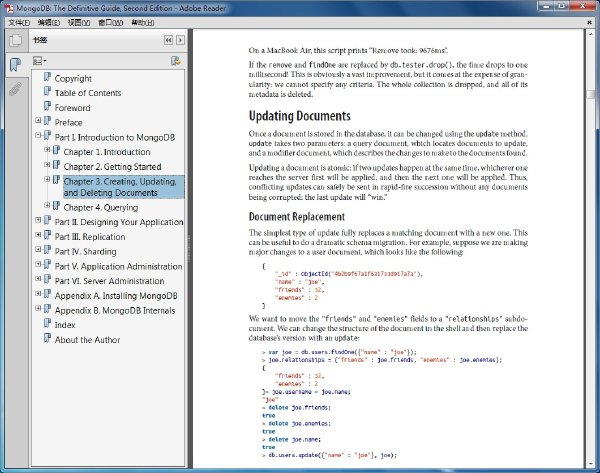Expand Part VI. Server Administration bookmark

click(38, 279)
